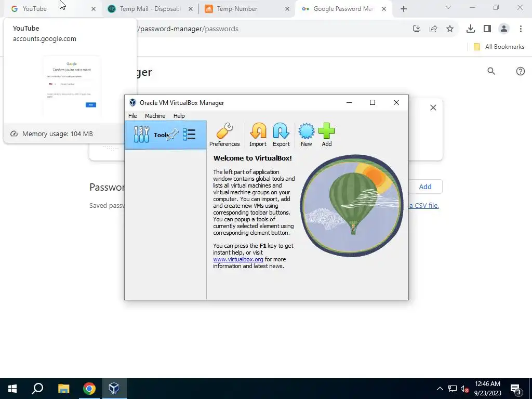Close the Temp Mail tab

[191, 9]
